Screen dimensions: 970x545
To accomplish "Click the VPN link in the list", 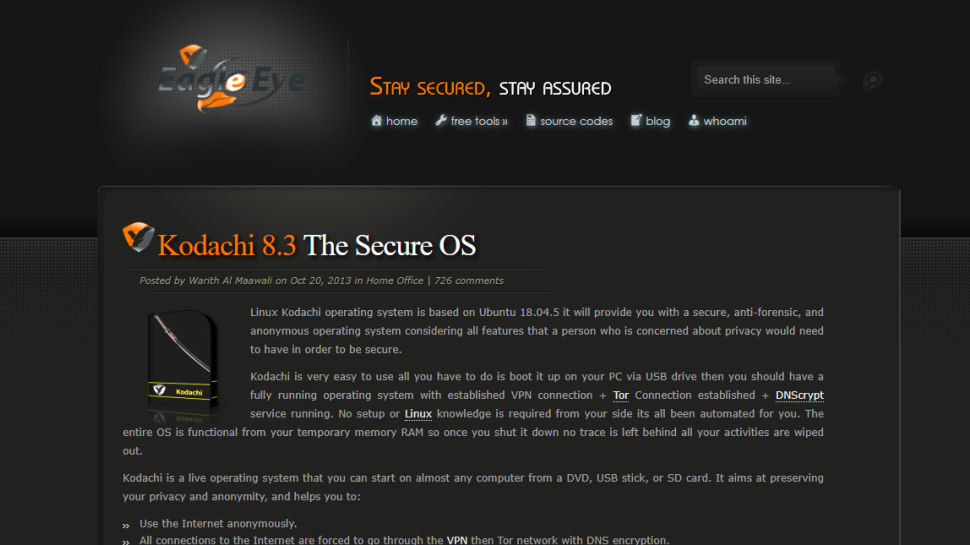I will (457, 540).
